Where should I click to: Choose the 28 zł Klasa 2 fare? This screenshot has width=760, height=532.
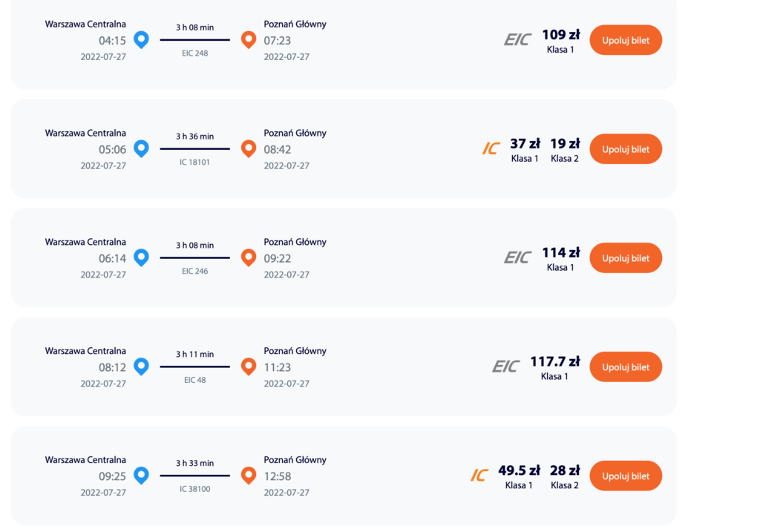565,476
